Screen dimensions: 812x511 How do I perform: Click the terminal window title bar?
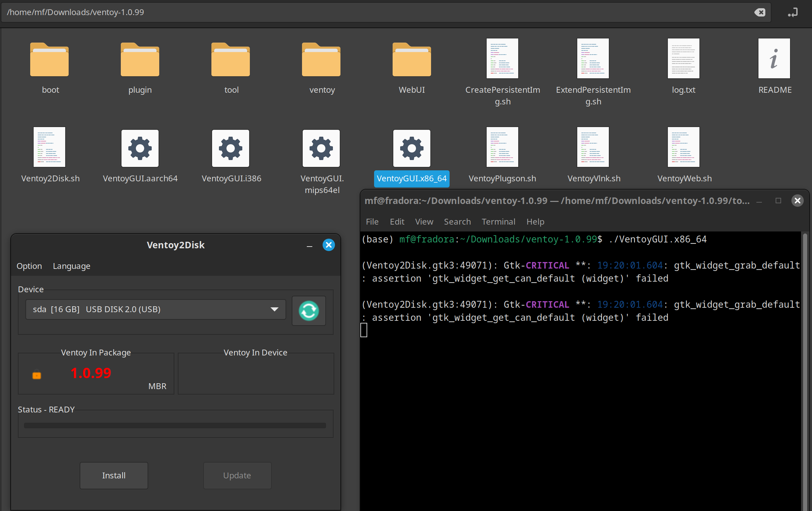[x=557, y=201]
